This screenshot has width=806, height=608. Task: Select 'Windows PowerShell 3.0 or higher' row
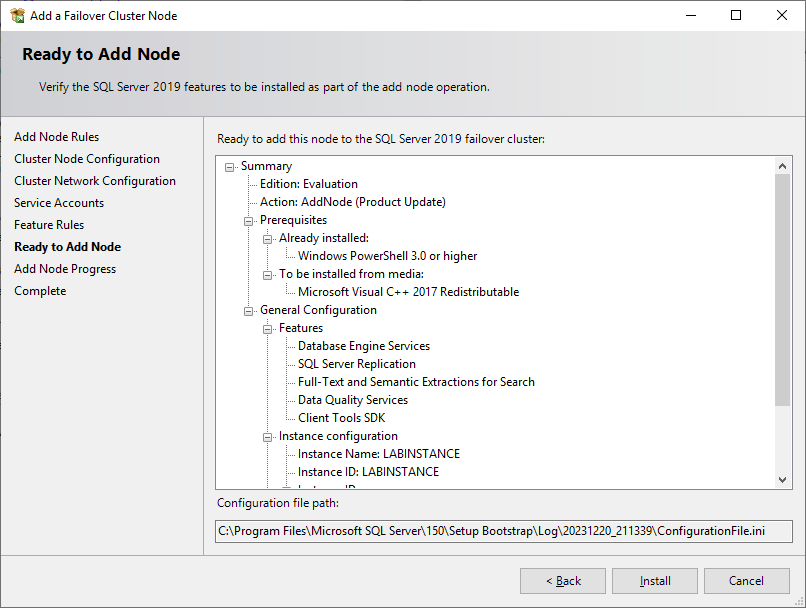pyautogui.click(x=388, y=256)
